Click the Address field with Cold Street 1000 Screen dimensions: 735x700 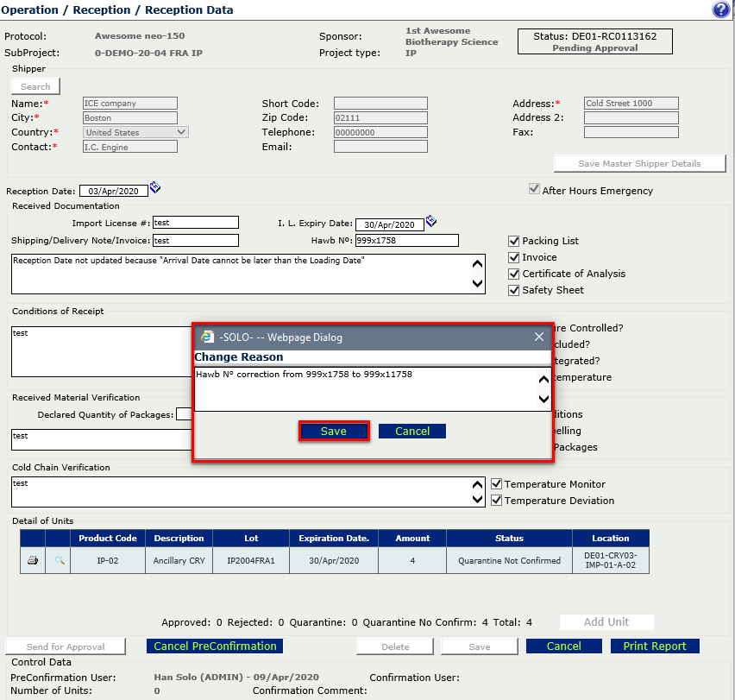tap(631, 104)
